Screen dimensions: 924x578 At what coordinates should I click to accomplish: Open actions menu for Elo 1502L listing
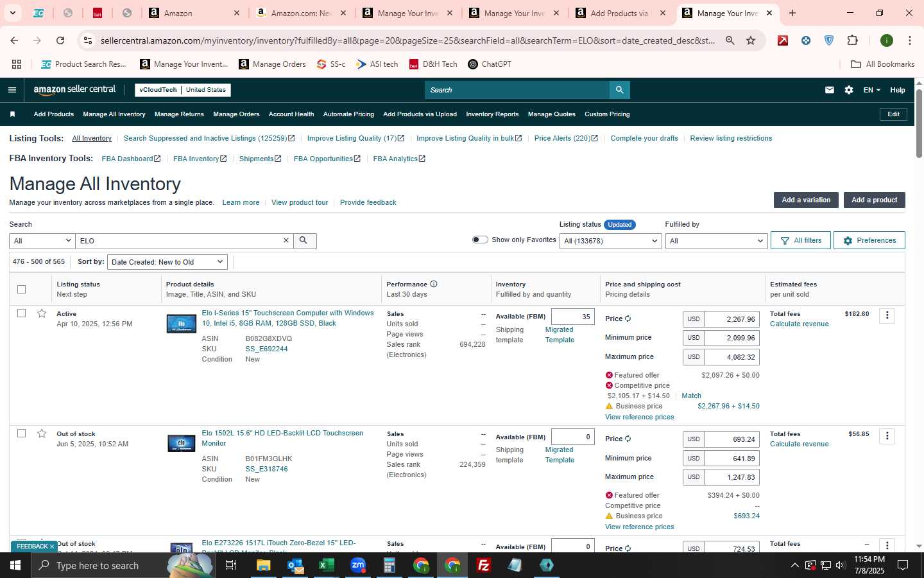point(887,436)
